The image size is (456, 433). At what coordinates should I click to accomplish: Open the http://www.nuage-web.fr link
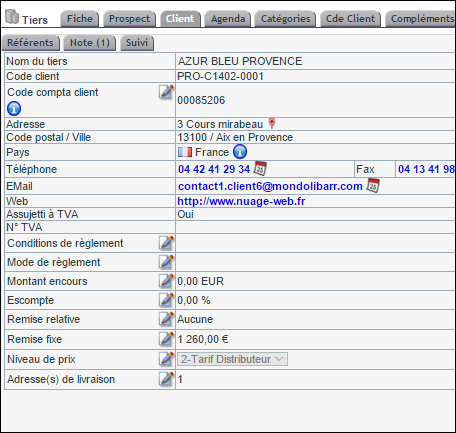[241, 201]
